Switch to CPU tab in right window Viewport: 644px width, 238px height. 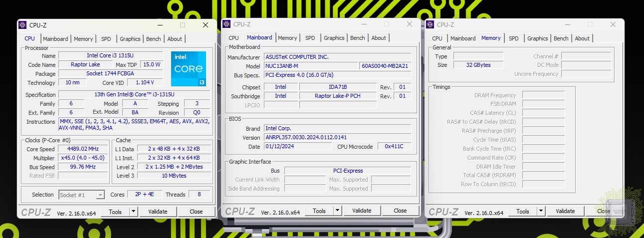click(x=437, y=38)
